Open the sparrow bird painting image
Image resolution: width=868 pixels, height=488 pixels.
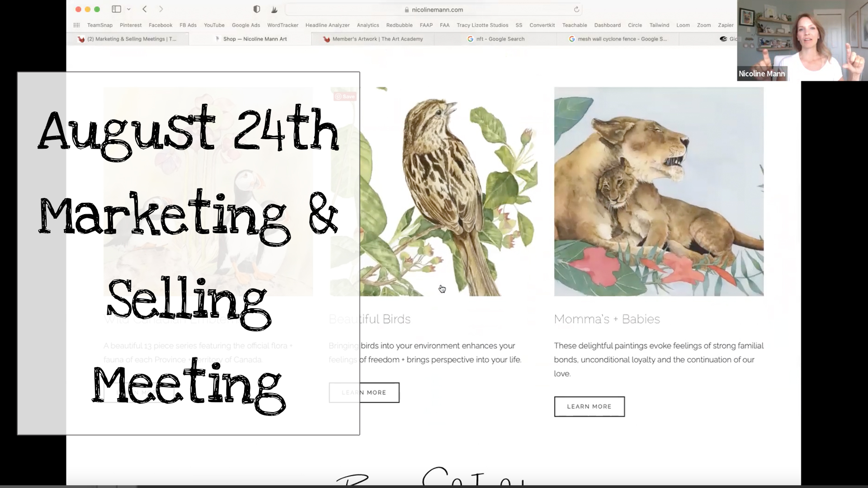click(x=434, y=192)
